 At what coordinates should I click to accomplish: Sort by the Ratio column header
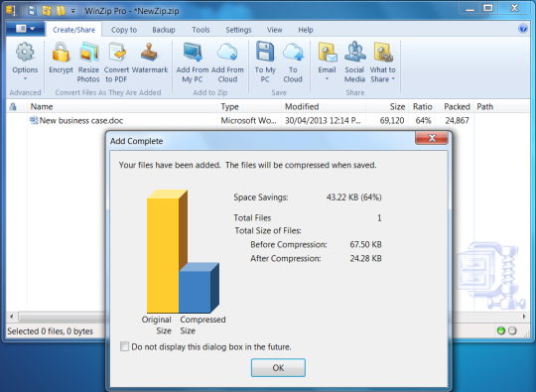coord(422,106)
